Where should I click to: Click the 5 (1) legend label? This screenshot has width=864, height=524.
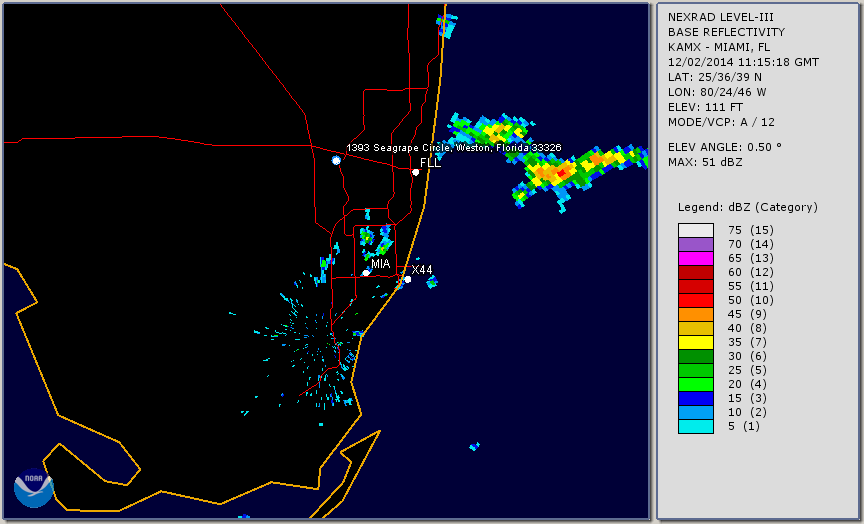[x=745, y=426]
